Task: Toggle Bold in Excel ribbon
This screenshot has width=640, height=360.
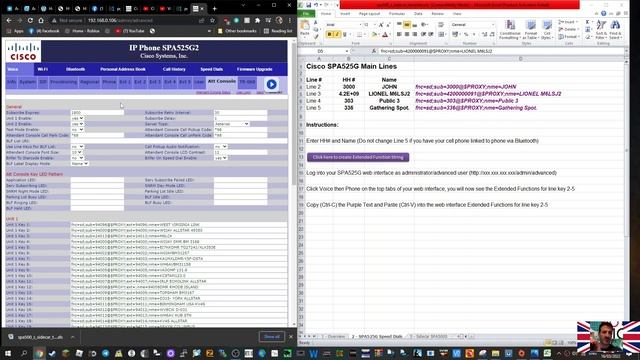Action: click(x=329, y=35)
